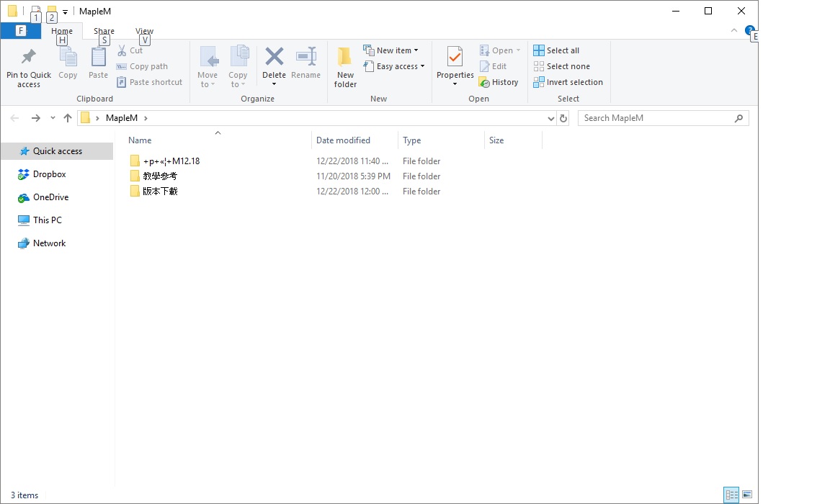
Task: Select the folder ending in M12.18
Action: tap(171, 161)
